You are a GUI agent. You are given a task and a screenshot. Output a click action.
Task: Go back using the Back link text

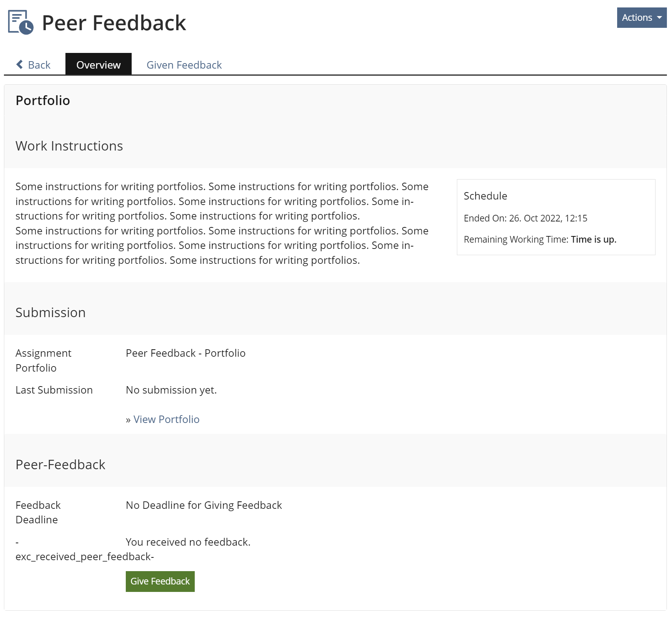coord(39,65)
